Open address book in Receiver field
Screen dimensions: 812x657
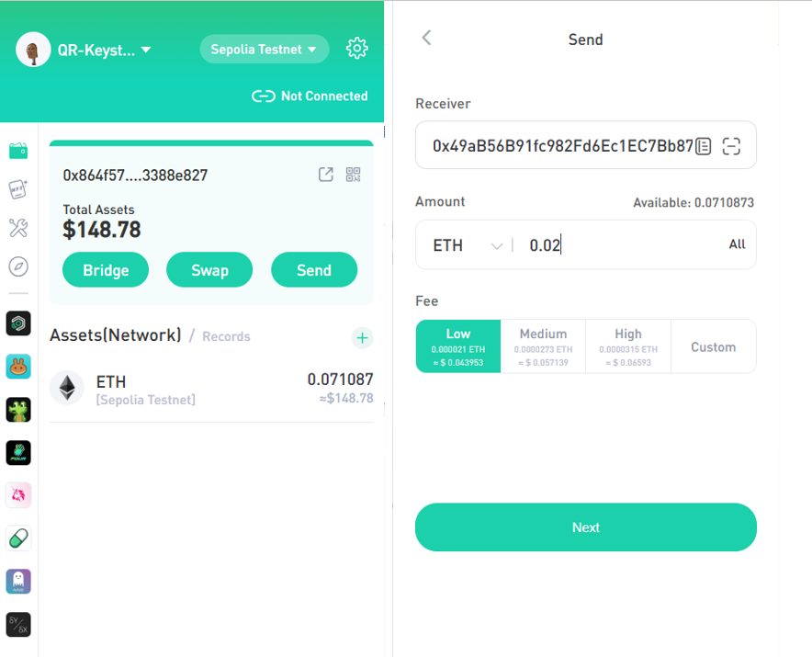tap(704, 146)
